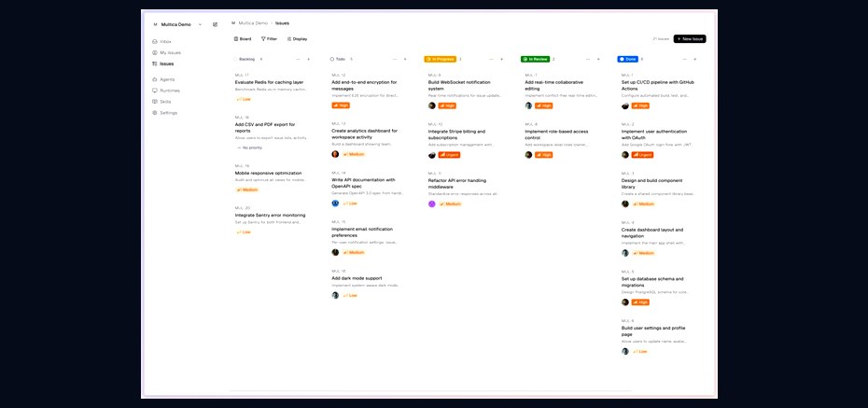Go to My Issues in sidebar
Viewport: 868px width, 408px height.
click(x=166, y=52)
